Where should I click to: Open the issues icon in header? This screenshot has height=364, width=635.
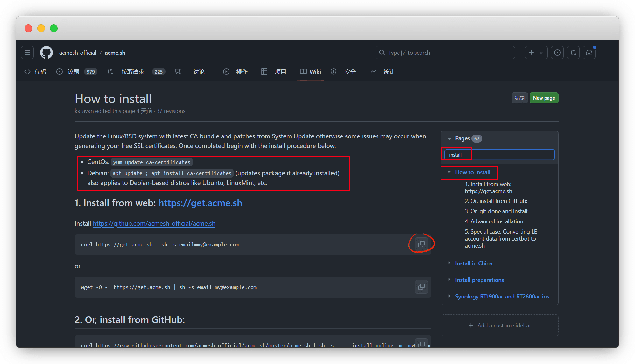point(557,52)
